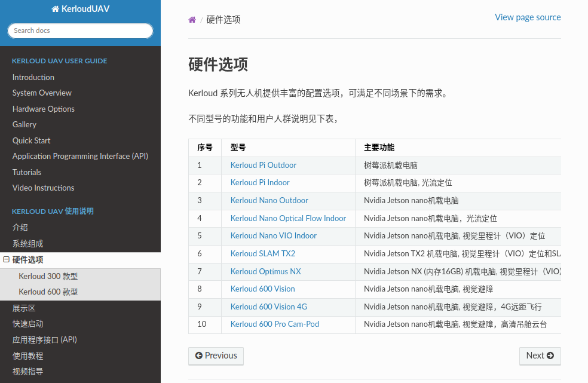Image resolution: width=588 pixels, height=383 pixels.
Task: Click the home icon in breadcrumb
Action: 192,20
